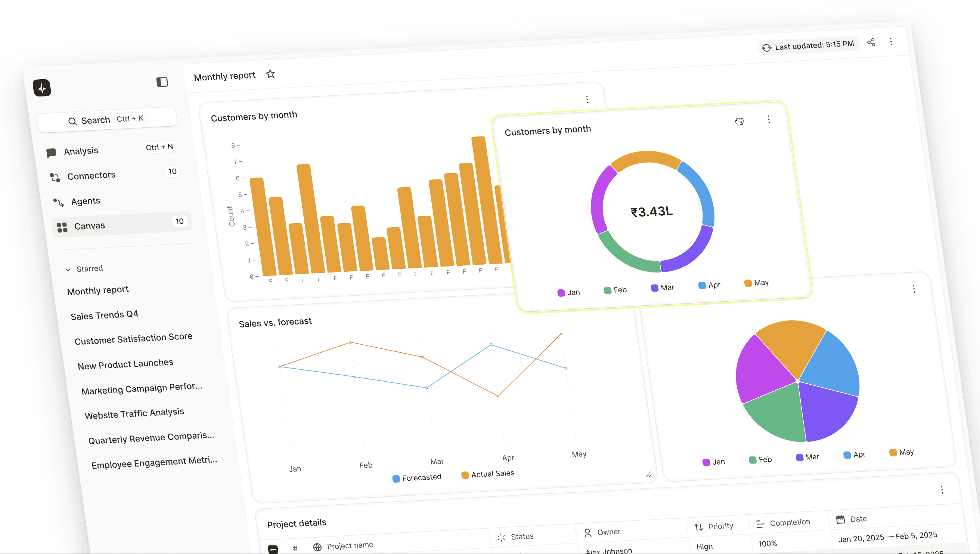
Task: Open Connectors in the sidebar
Action: click(91, 176)
